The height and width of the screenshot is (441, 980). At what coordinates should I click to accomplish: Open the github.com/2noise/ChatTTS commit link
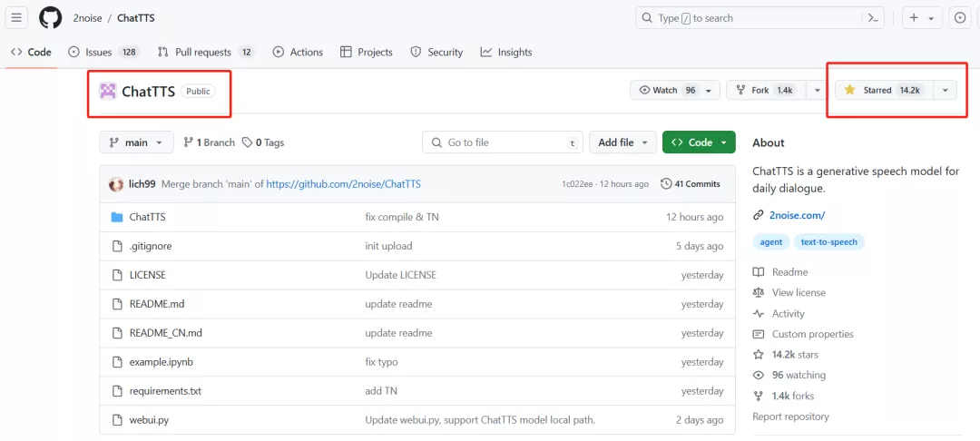click(344, 184)
